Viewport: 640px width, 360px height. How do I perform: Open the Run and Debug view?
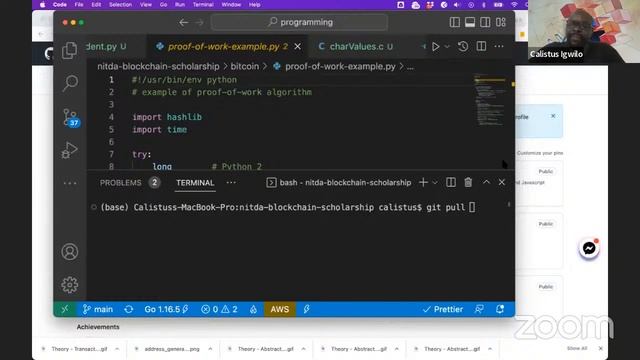[69, 150]
